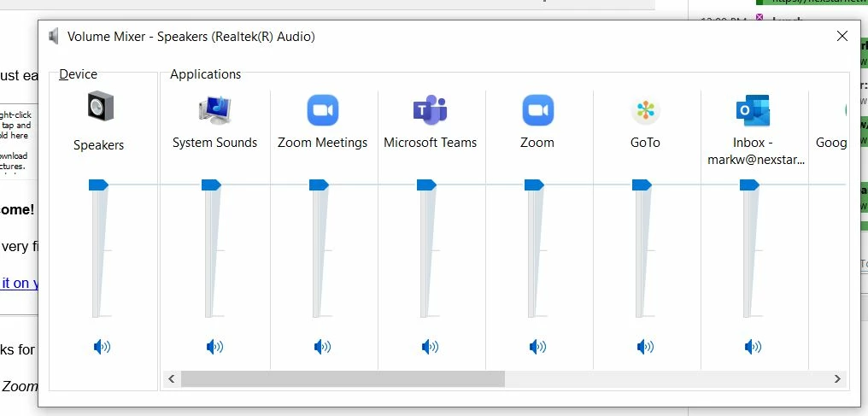Mute the Zoom application audio

[537, 347]
